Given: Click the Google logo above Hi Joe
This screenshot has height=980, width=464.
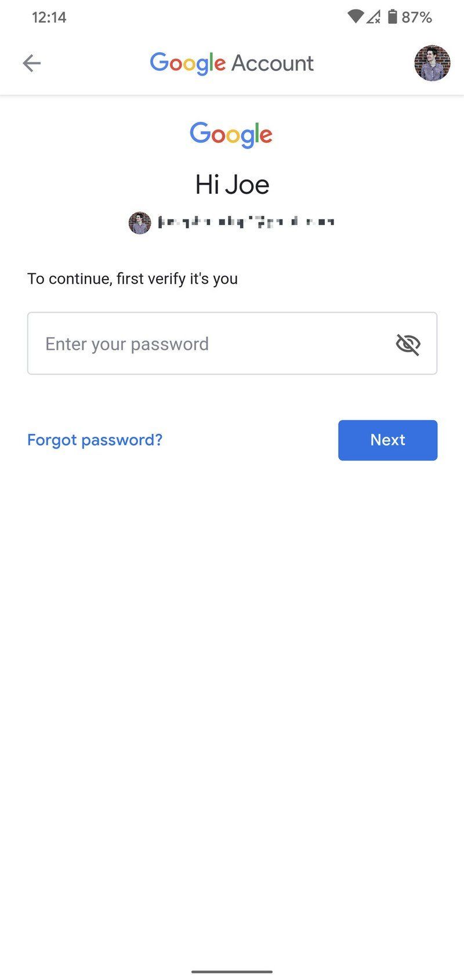Looking at the screenshot, I should tap(231, 135).
